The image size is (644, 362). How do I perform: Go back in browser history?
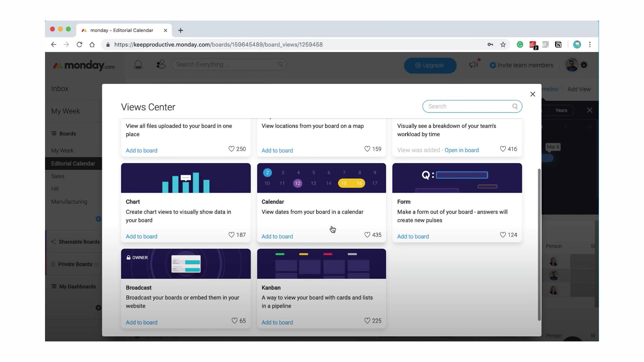(54, 45)
